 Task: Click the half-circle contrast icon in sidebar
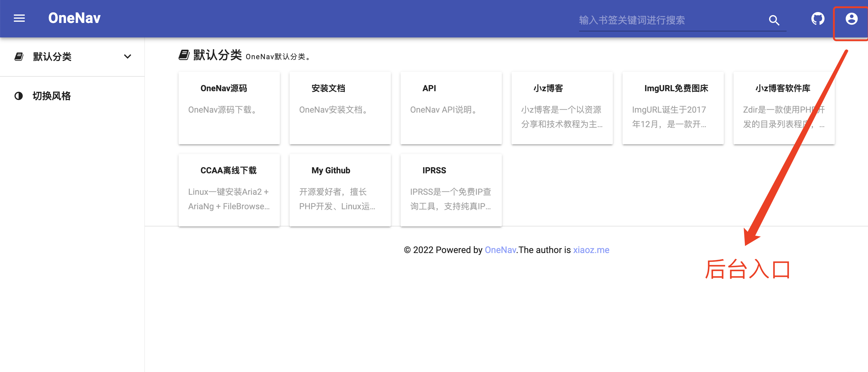[x=18, y=96]
